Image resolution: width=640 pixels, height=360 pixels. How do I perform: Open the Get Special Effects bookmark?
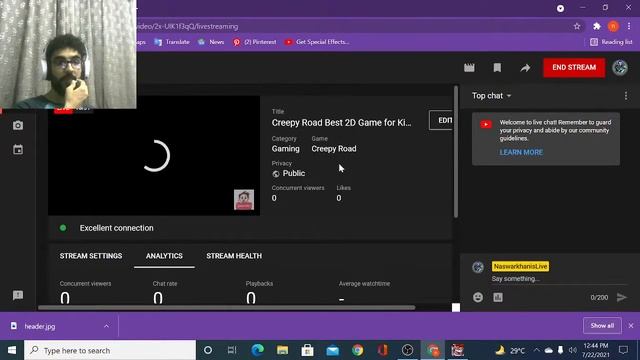(317, 42)
